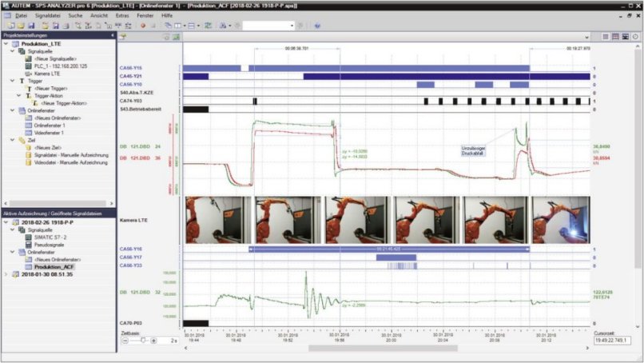The width and height of the screenshot is (644, 363).
Task: Open the toolbar search combo box
Action: (268, 26)
